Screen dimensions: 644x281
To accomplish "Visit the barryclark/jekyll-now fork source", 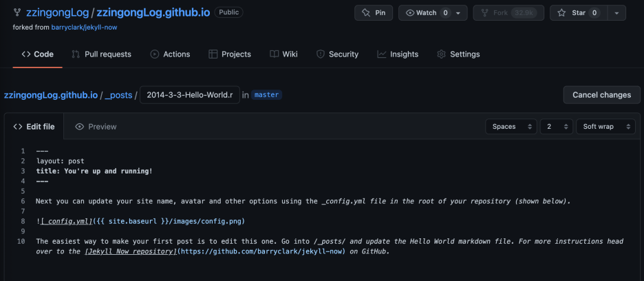I will coord(85,28).
